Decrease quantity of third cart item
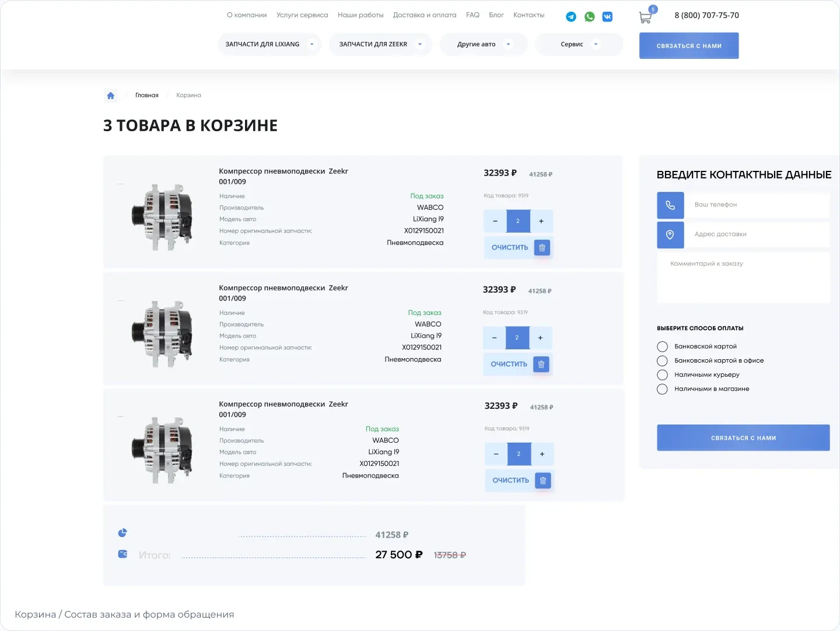840x631 pixels. 496,454
